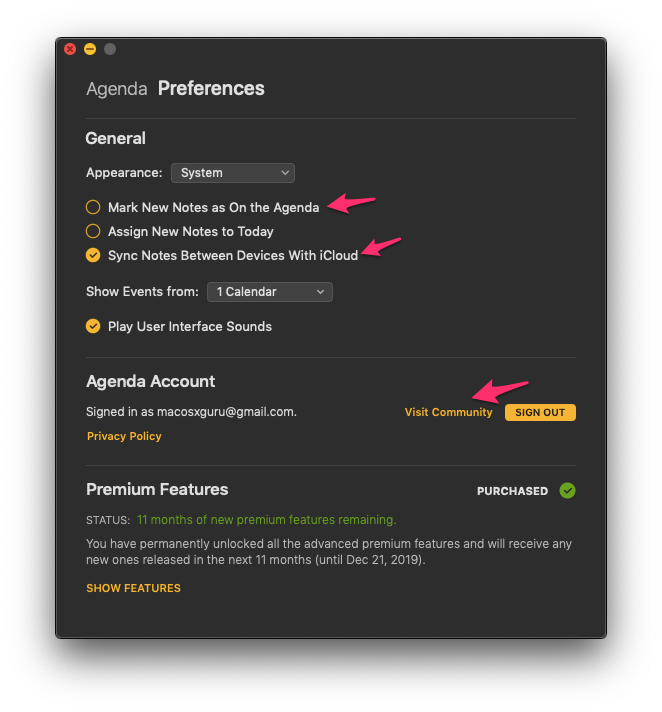Expand the Show Events from calendar dropdown

point(270,292)
